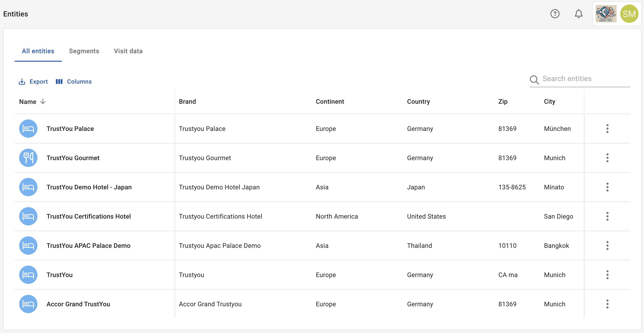
Task: Click the Zip column header
Action: click(x=503, y=102)
